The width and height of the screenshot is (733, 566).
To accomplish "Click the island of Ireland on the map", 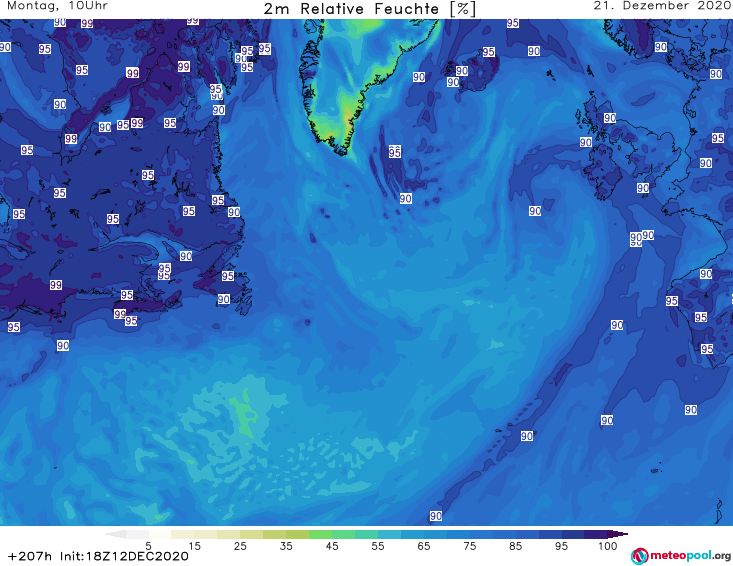I will click(x=604, y=173).
